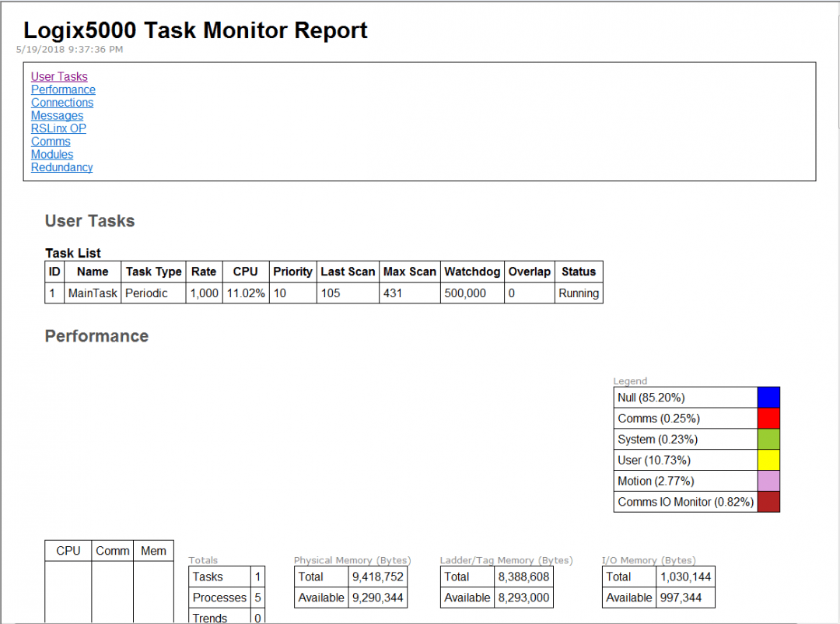Open the Comms link
840x624 pixels.
(51, 142)
